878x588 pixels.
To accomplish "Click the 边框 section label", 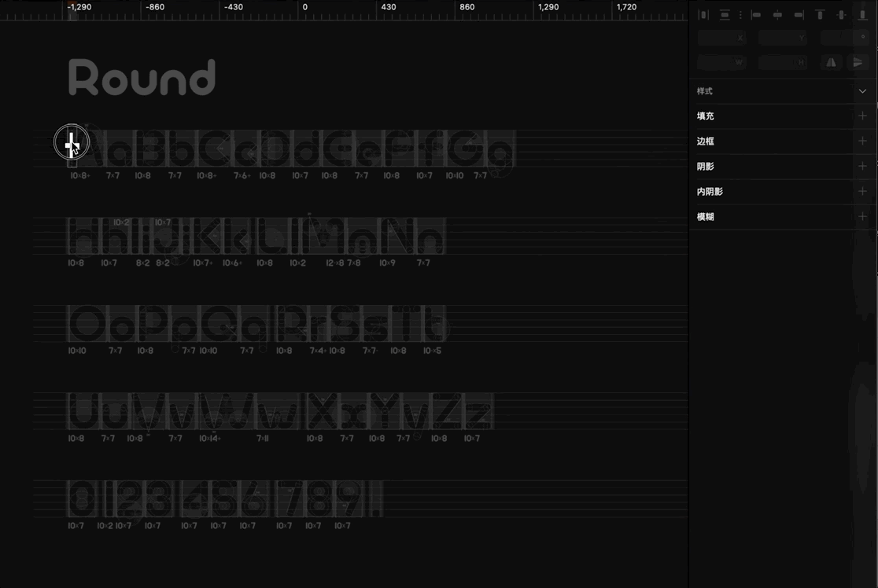I will point(706,141).
